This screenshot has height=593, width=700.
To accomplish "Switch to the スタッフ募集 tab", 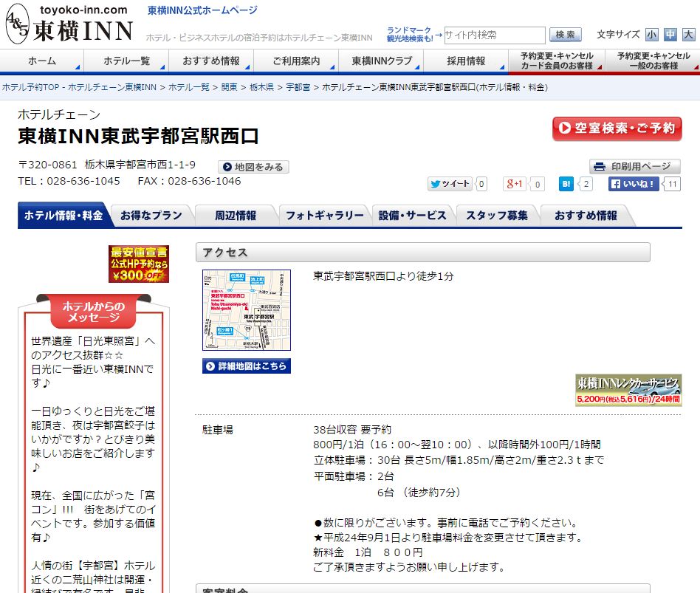I will 497,216.
